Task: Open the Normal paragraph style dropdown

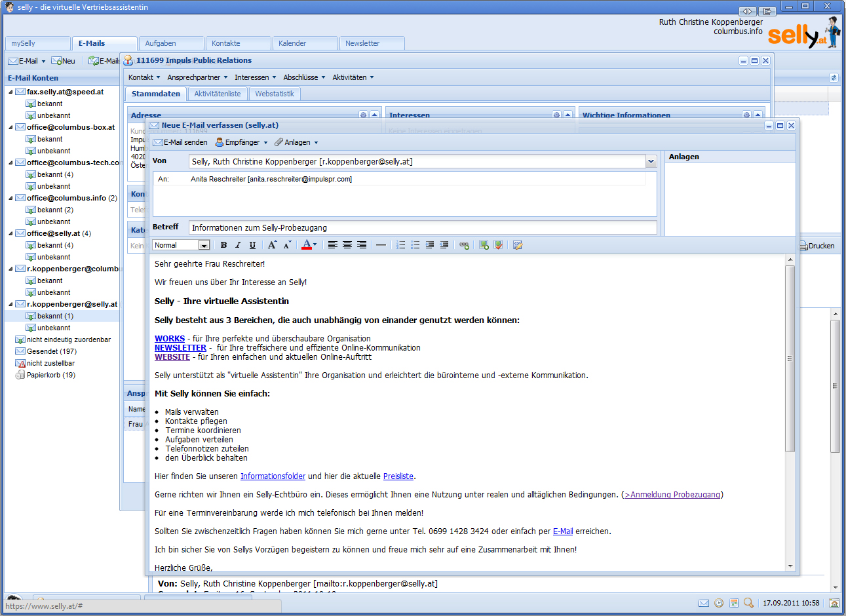Action: pos(204,245)
